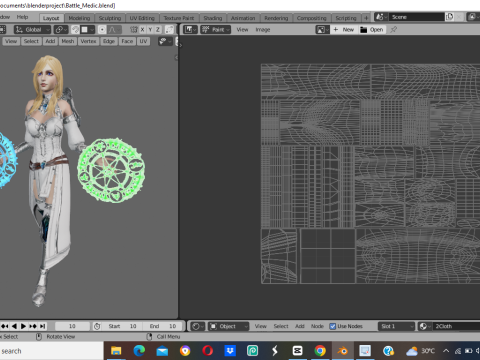Screen dimensions: 480x360
Task: Click the pin image icon after Open
Action: (394, 30)
